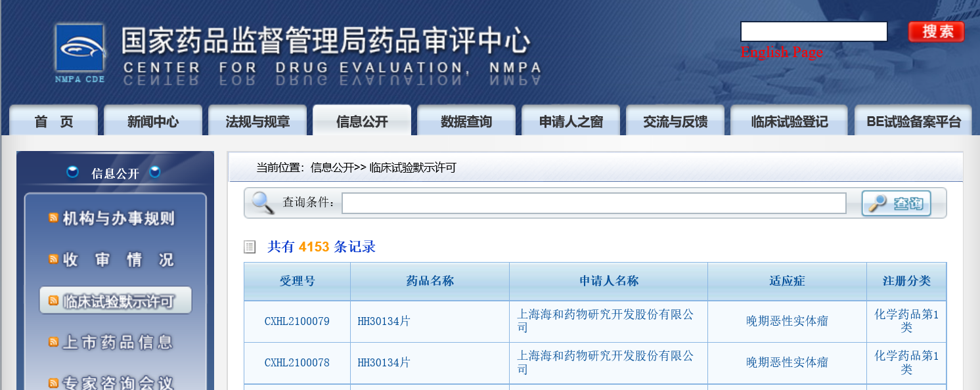The width and height of the screenshot is (980, 390).
Task: Click the RSS icon next to 专家咨询会议
Action: [x=54, y=382]
